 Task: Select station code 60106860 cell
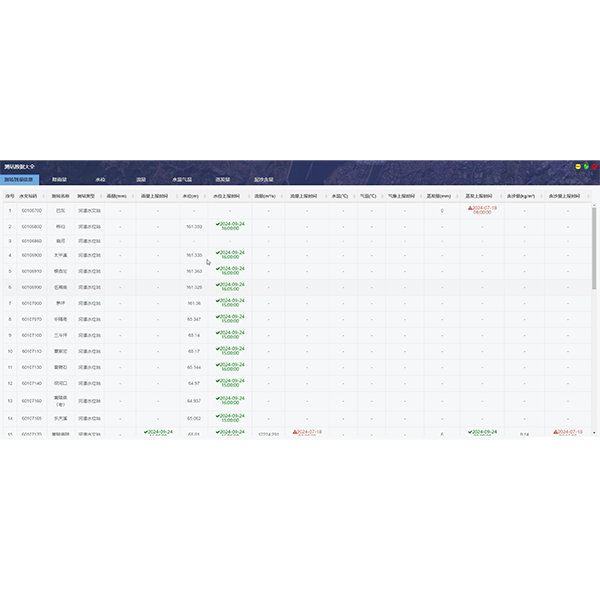(32, 241)
